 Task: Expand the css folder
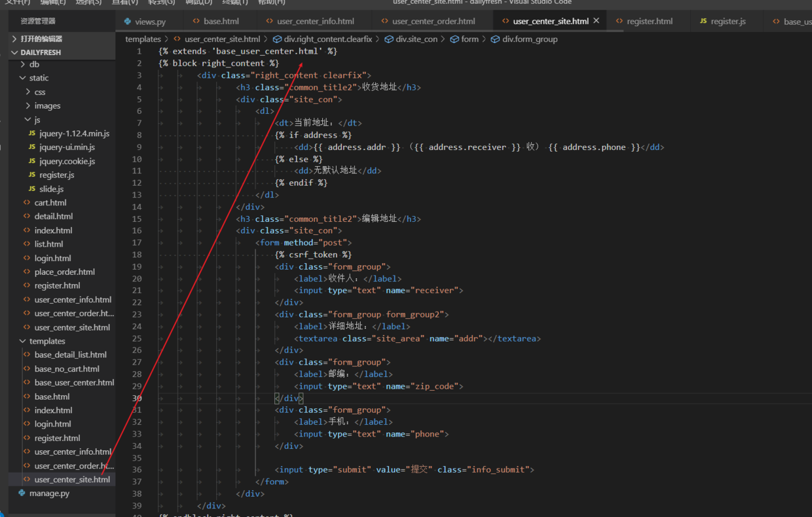(63, 92)
